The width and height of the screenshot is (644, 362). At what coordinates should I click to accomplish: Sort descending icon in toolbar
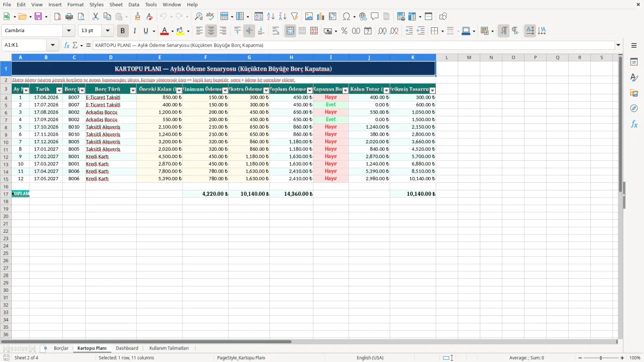pyautogui.click(x=283, y=17)
